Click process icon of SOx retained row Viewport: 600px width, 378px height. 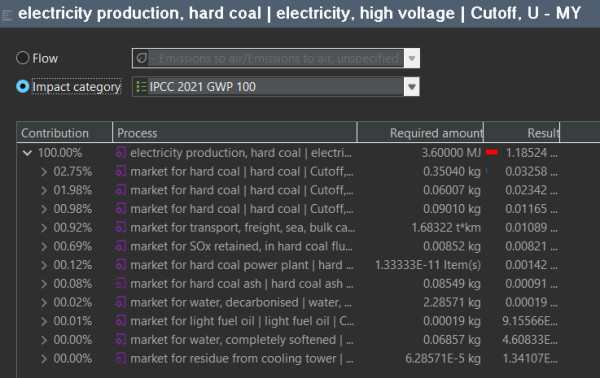[x=121, y=246]
